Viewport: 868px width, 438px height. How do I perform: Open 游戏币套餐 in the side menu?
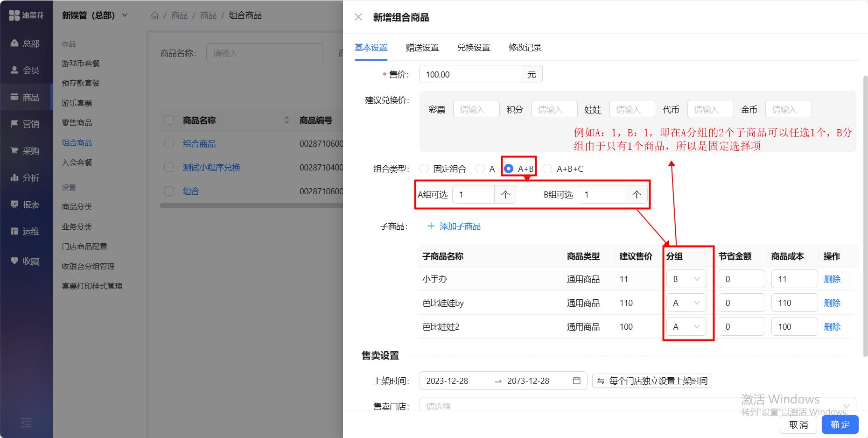(x=81, y=63)
